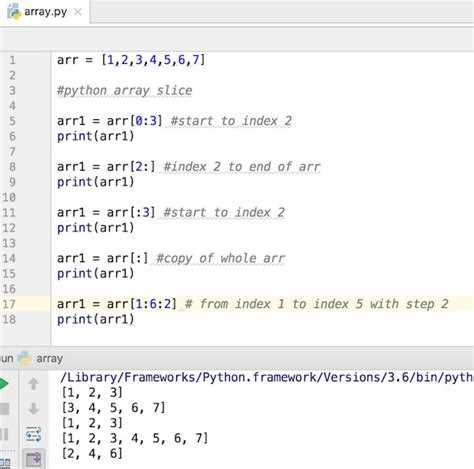The image size is (474, 469).
Task: Select the array.py editor tab
Action: (x=45, y=12)
